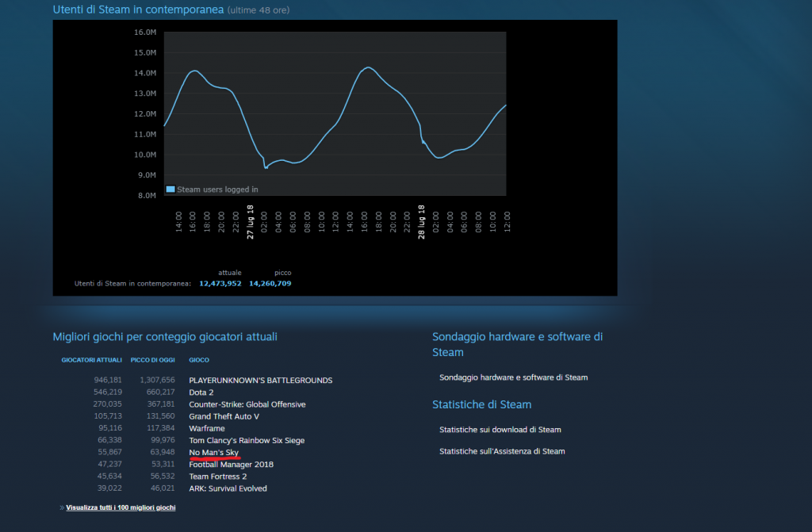The height and width of the screenshot is (532, 812).
Task: Open Grand Theft Auto V entry
Action: 224,416
